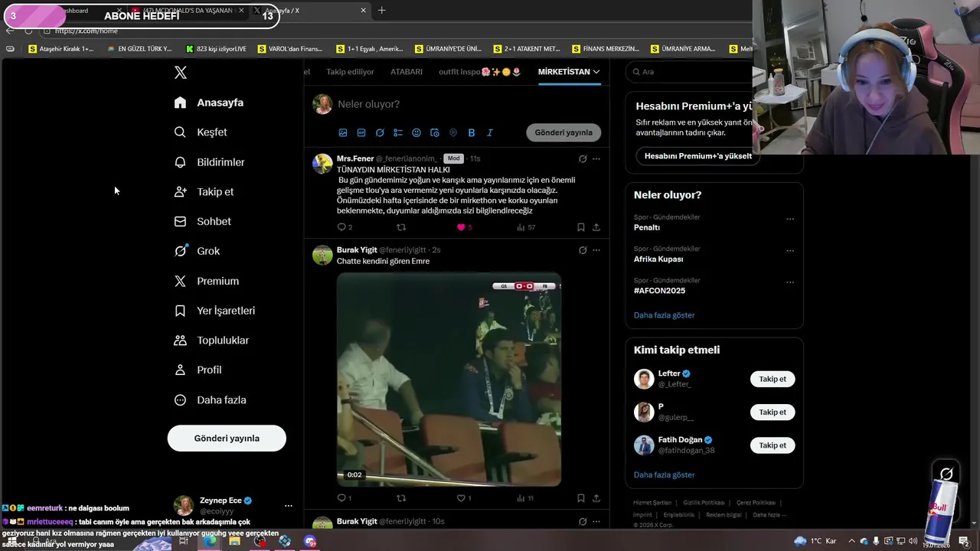Follow Fatih Doğan with Takip et
This screenshot has height=551, width=980.
[773, 445]
